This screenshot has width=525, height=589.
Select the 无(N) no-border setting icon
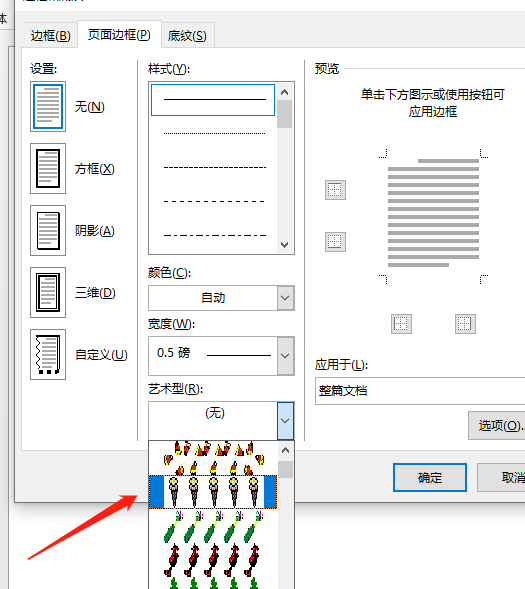pyautogui.click(x=48, y=107)
